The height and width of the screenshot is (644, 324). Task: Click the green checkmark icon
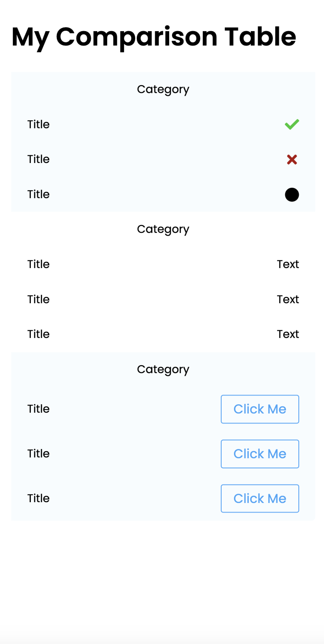pos(292,124)
